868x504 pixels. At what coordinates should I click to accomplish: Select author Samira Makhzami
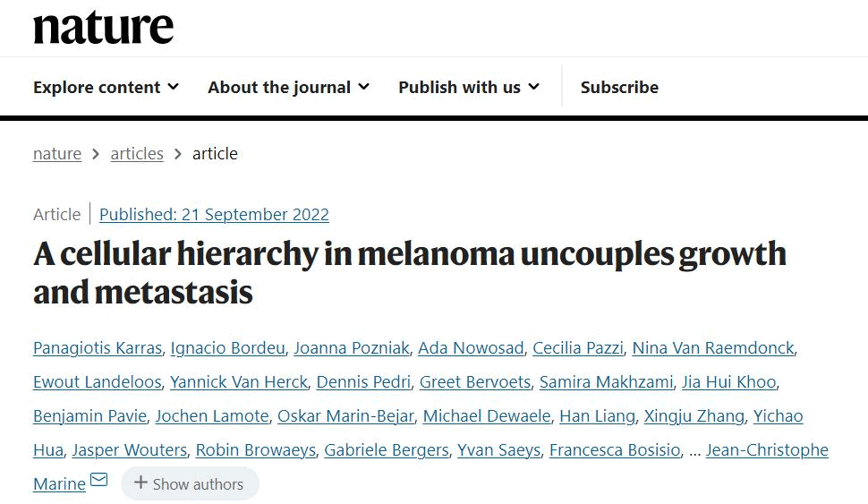coord(606,381)
